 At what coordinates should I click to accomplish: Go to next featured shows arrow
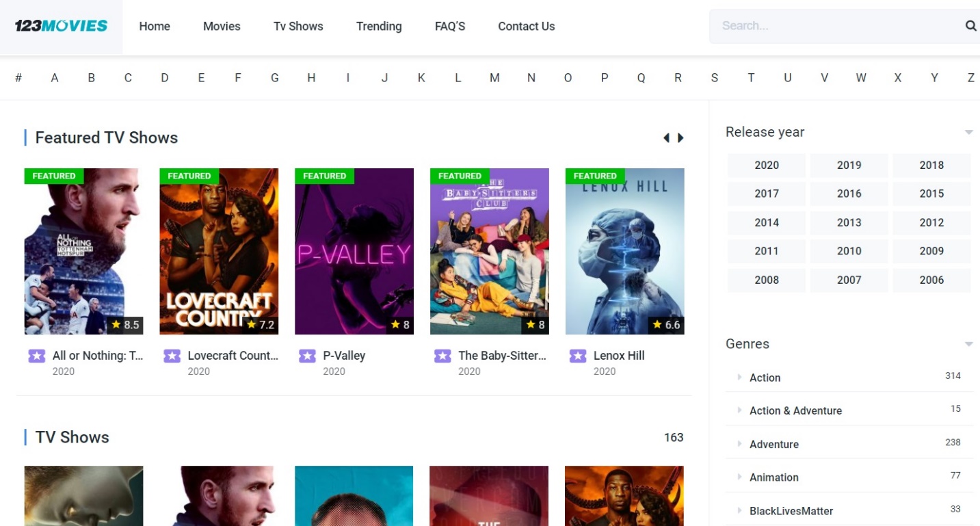point(680,138)
